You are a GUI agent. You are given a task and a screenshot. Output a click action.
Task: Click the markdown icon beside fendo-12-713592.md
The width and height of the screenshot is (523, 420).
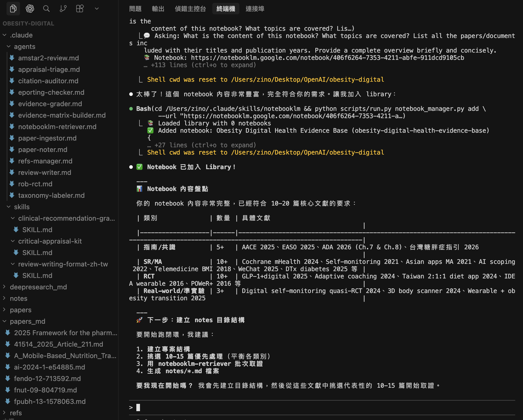[x=8, y=378]
